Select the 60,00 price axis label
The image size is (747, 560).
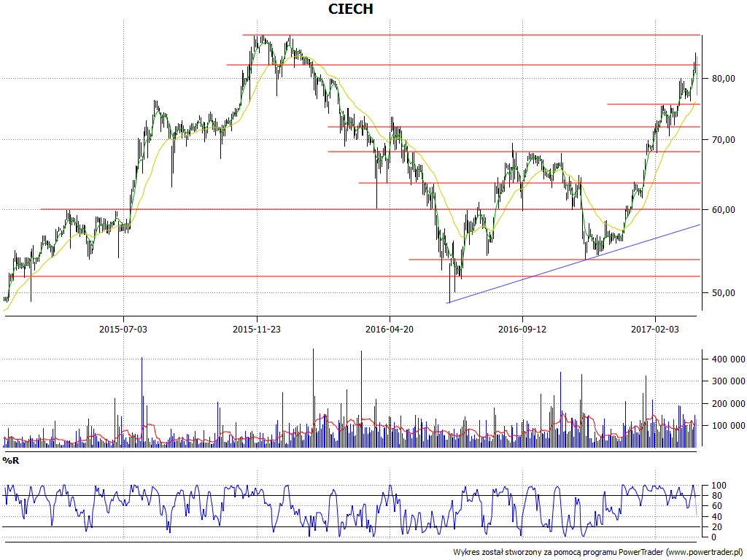(723, 209)
